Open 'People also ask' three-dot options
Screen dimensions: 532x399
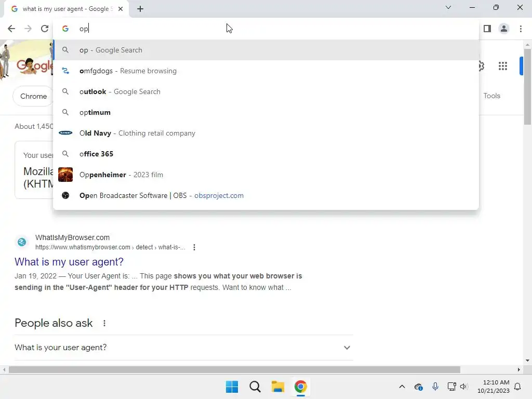pos(104,323)
